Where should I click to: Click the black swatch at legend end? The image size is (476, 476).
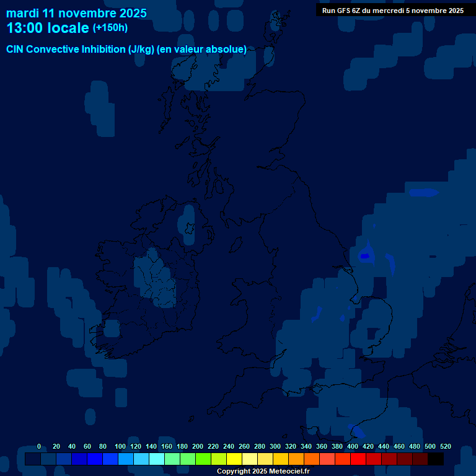(x=435, y=459)
